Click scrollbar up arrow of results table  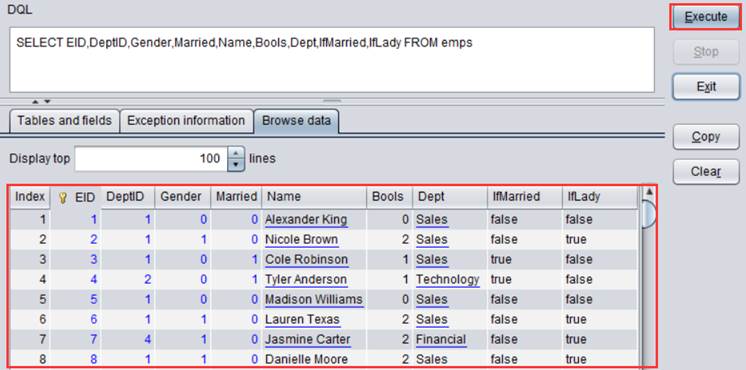point(648,192)
